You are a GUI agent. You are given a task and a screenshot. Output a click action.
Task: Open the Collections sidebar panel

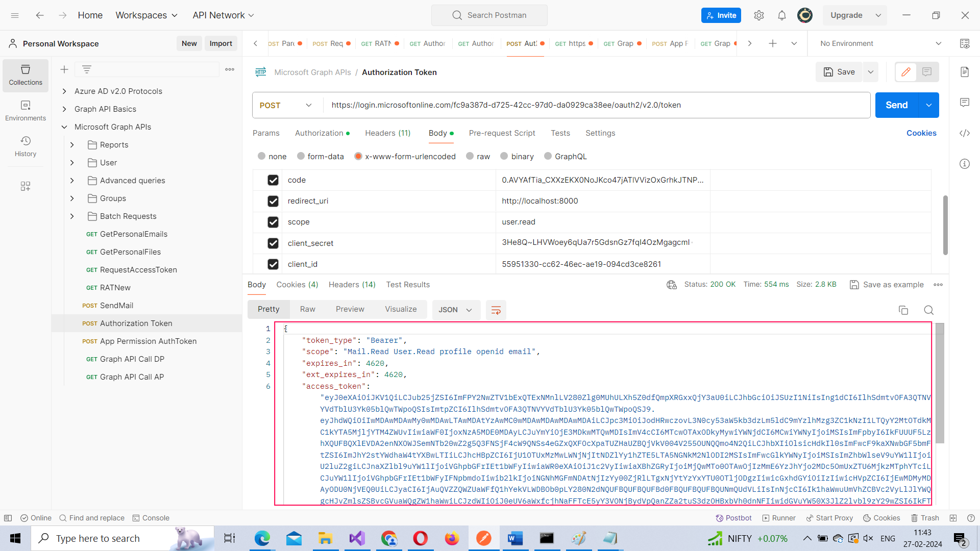26,75
